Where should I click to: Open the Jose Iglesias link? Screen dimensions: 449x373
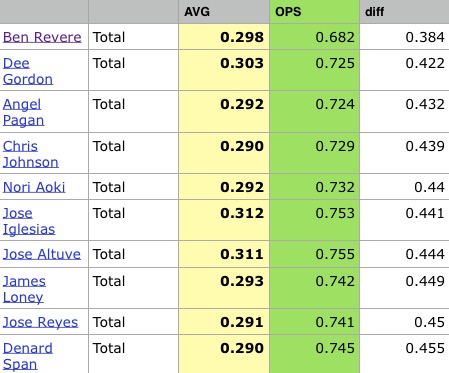pyautogui.click(x=29, y=221)
